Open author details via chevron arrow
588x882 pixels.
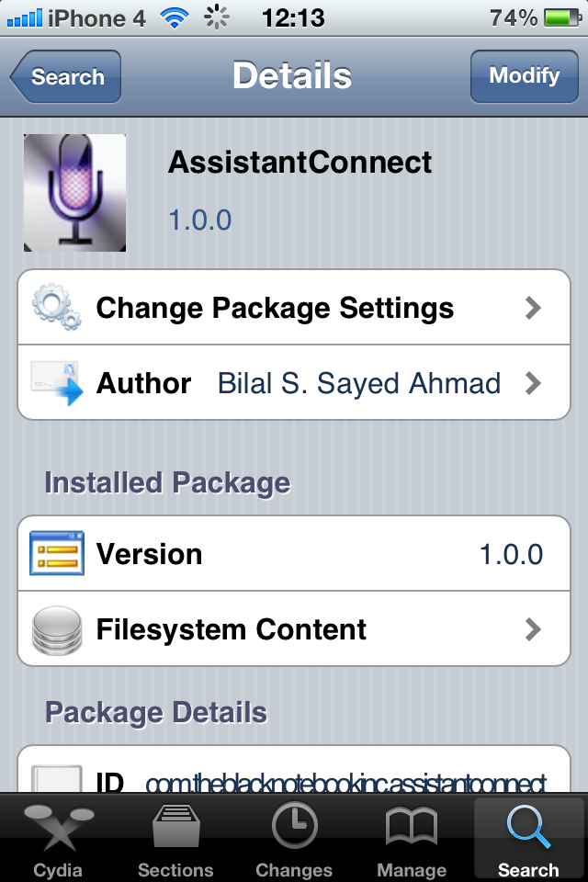(533, 383)
